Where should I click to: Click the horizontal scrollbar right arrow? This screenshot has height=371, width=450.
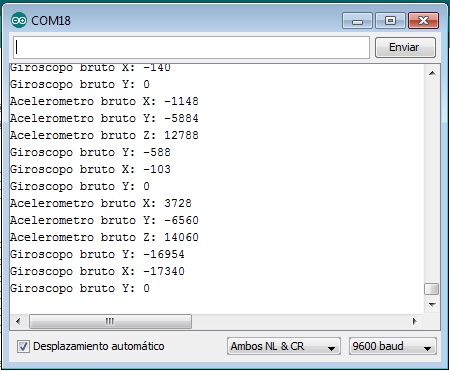point(414,321)
